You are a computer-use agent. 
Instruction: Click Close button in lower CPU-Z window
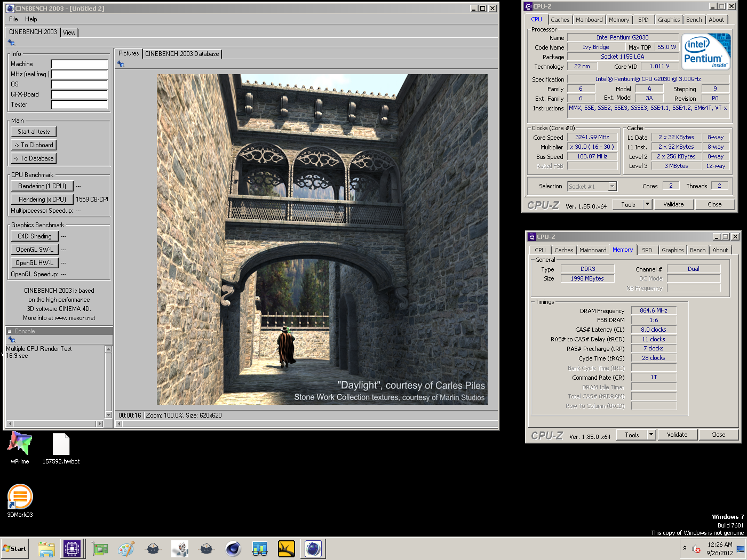pos(718,435)
